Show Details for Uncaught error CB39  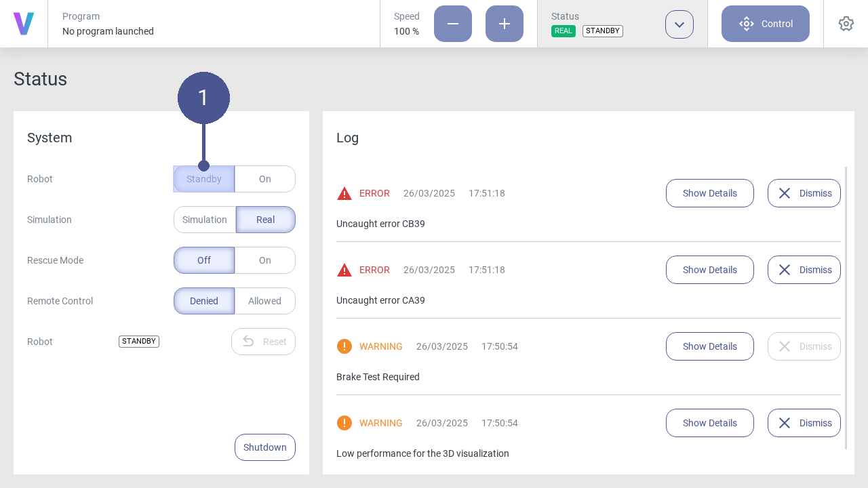click(x=709, y=193)
